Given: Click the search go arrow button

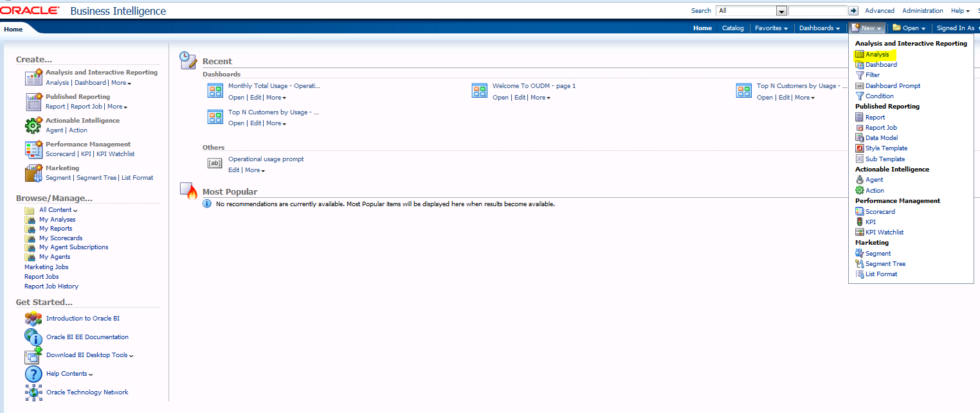Looking at the screenshot, I should click(x=853, y=11).
